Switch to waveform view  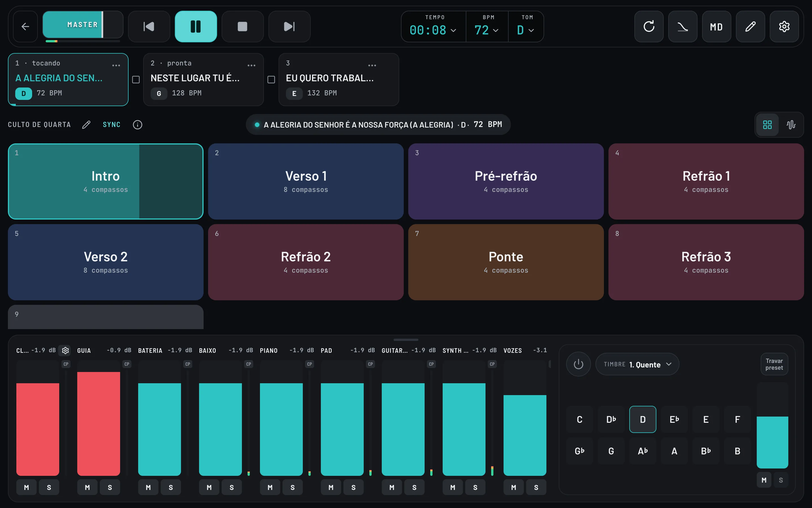[x=791, y=125]
